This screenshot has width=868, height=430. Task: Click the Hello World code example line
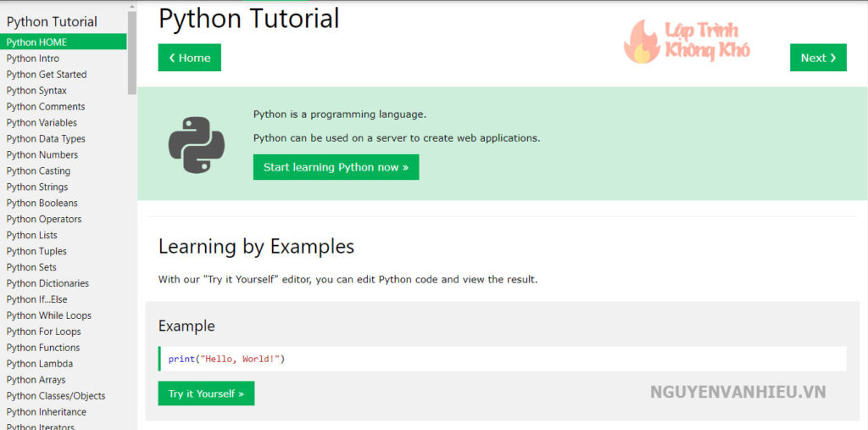(x=226, y=359)
